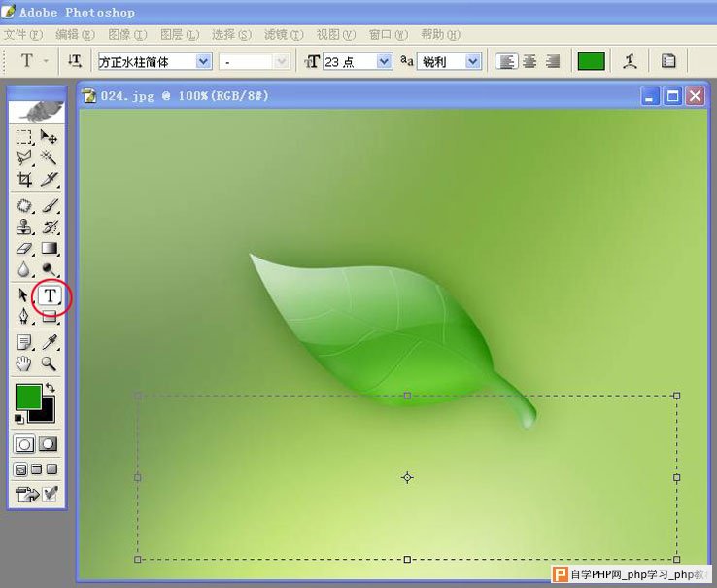The height and width of the screenshot is (588, 717).
Task: Pick the Eraser tool
Action: point(24,248)
